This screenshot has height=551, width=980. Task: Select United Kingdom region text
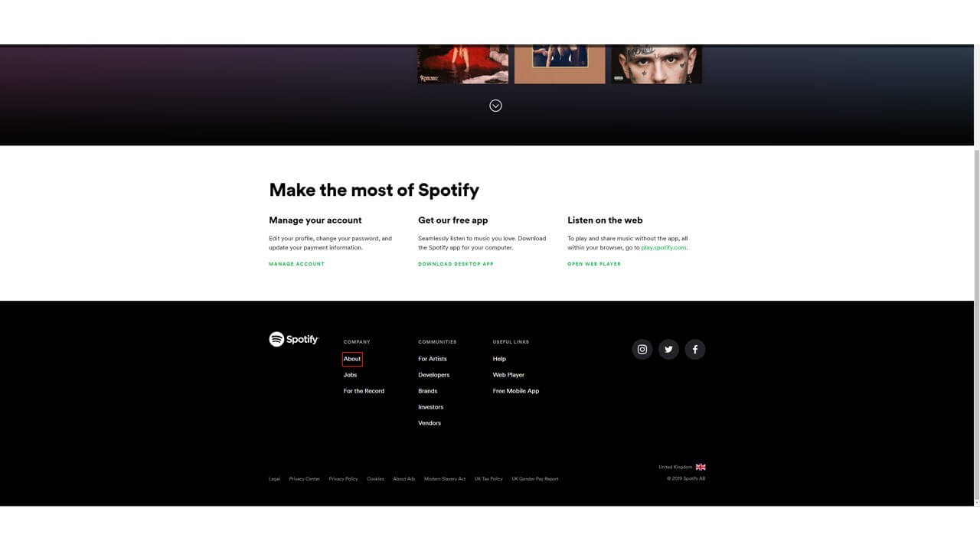675,467
